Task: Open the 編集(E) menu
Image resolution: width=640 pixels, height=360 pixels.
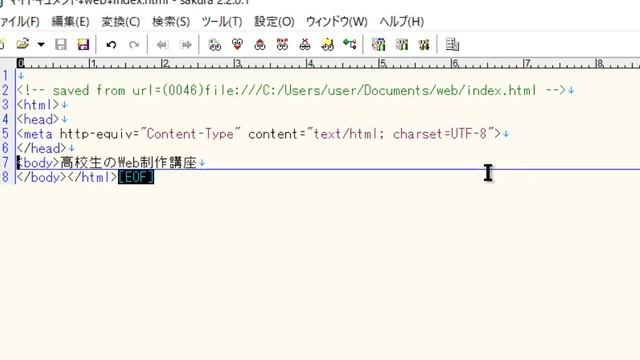Action: click(70, 22)
